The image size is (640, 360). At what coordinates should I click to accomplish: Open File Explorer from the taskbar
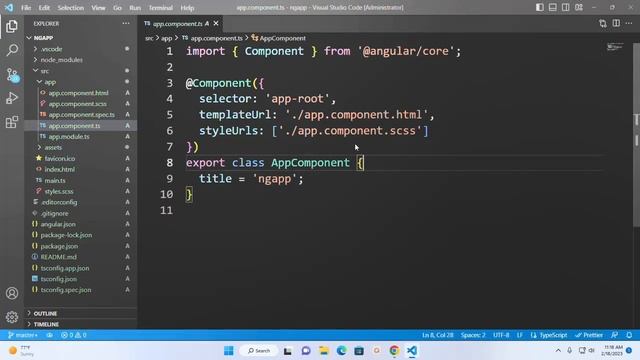coord(324,351)
